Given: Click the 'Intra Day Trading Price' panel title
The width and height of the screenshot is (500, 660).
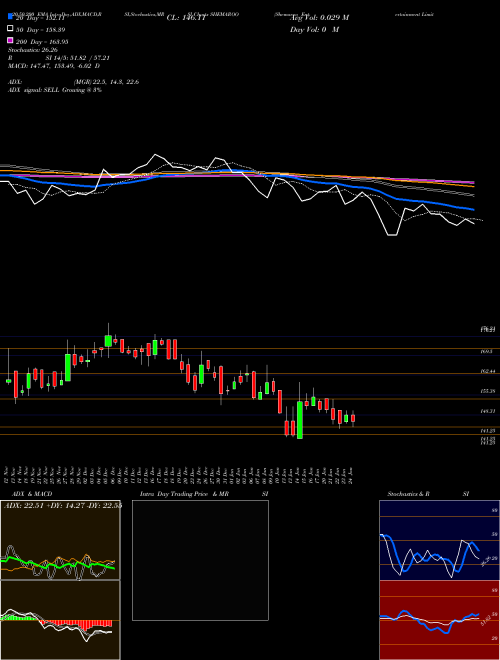Looking at the screenshot, I should [x=174, y=494].
